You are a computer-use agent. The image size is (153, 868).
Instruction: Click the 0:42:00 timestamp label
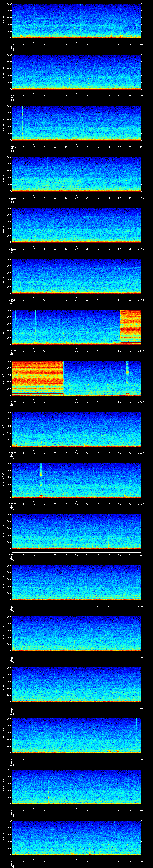(x=12, y=708)
